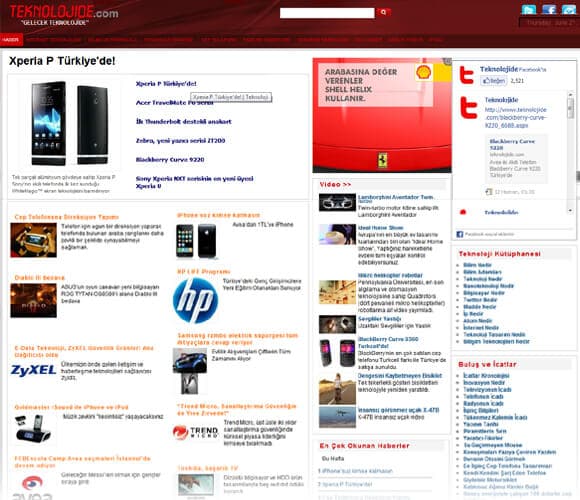Open Sony Xperia NXT serisi Xperia U link
This screenshot has height=500, width=580.
(195, 182)
